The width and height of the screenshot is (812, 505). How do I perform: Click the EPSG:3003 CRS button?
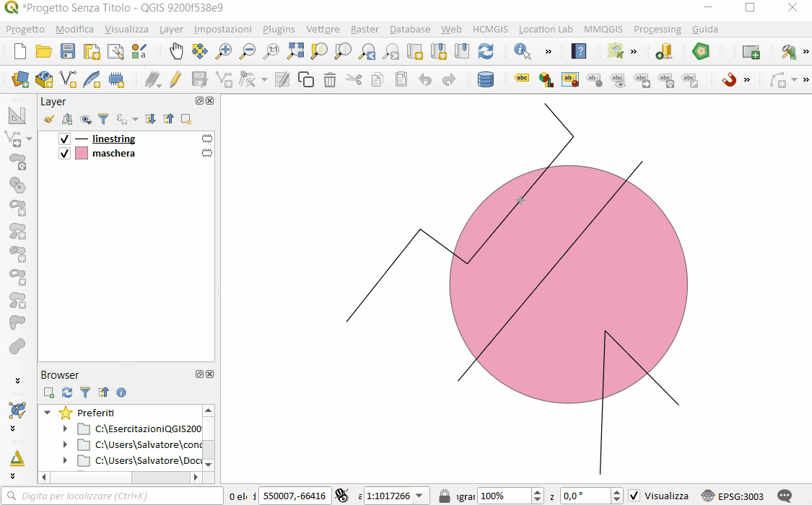tap(732, 496)
